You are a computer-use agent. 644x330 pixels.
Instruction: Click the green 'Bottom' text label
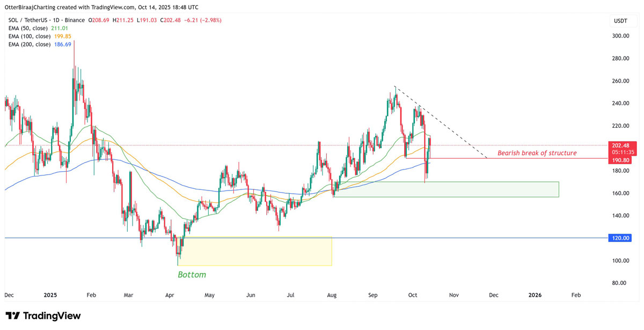point(192,275)
